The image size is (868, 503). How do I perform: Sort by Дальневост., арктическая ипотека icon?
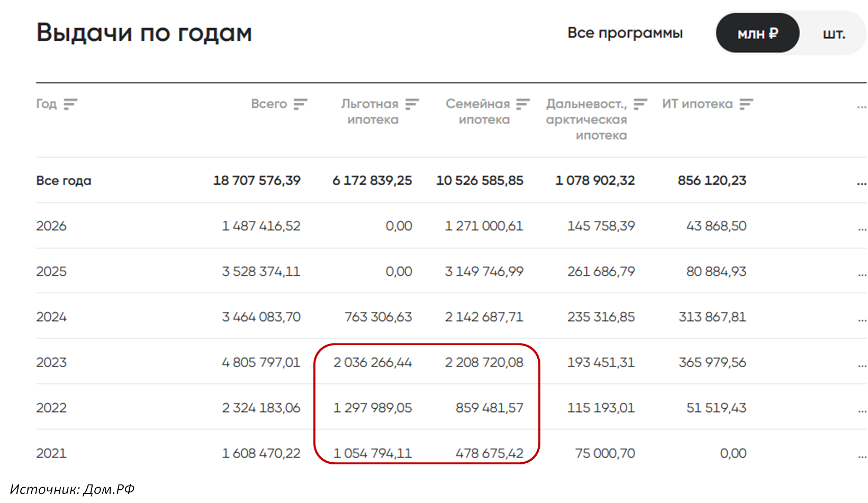click(x=640, y=104)
